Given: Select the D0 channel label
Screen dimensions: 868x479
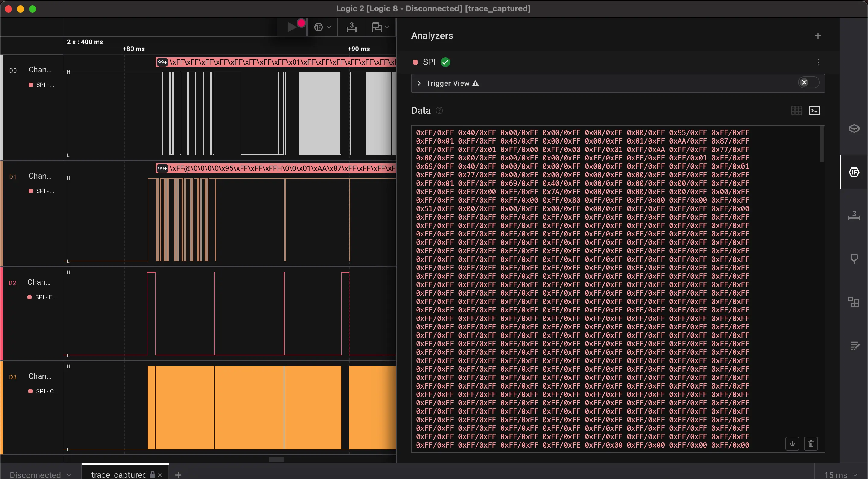Looking at the screenshot, I should click(x=40, y=69).
